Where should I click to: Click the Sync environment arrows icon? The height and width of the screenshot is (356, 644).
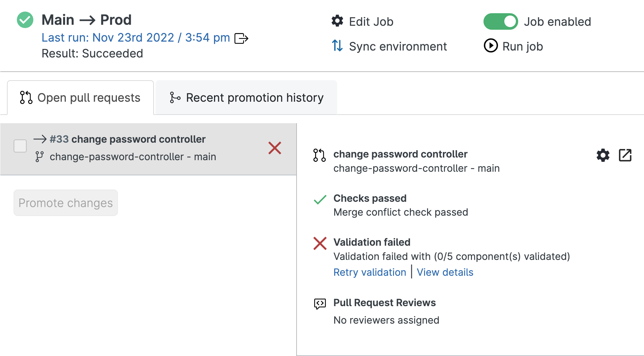click(337, 46)
